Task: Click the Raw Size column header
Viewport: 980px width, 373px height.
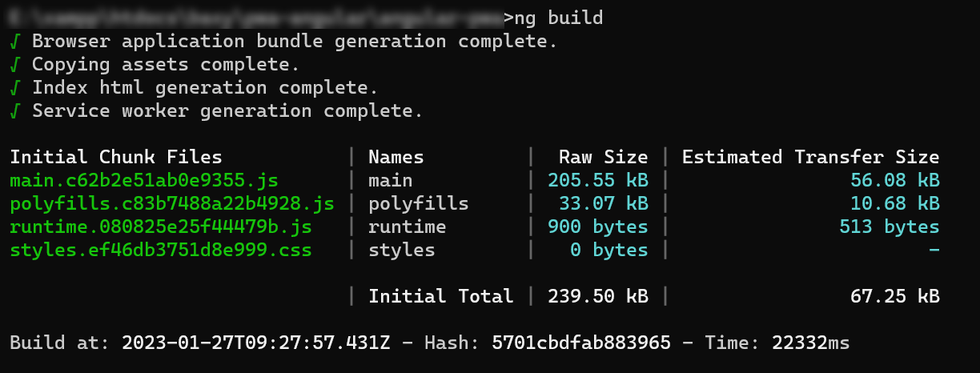Action: pos(604,158)
